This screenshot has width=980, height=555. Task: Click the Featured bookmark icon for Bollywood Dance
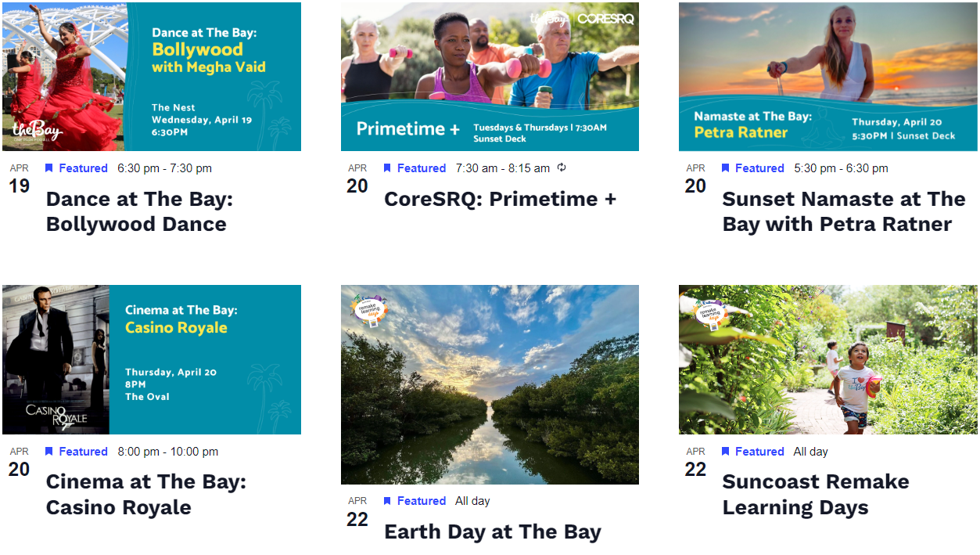[x=49, y=168]
